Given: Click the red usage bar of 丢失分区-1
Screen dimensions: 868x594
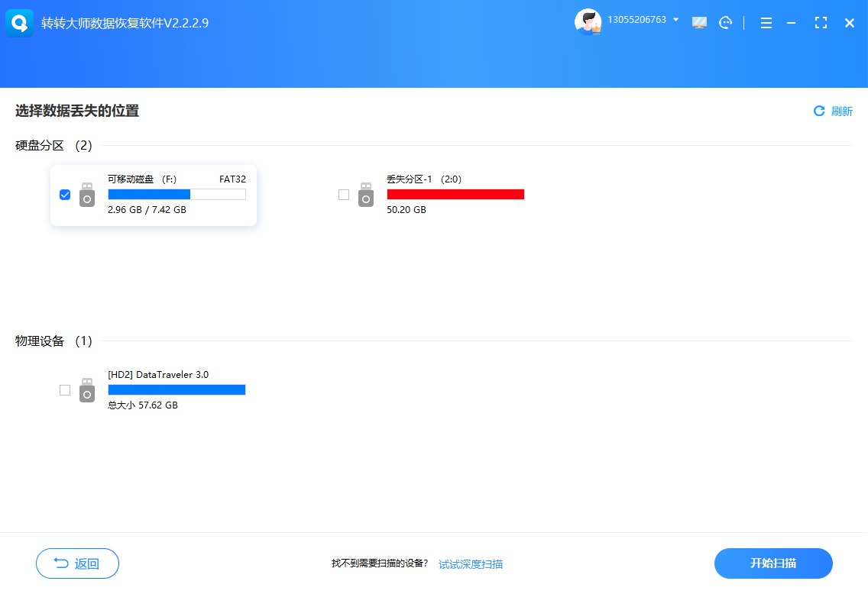Looking at the screenshot, I should point(455,194).
